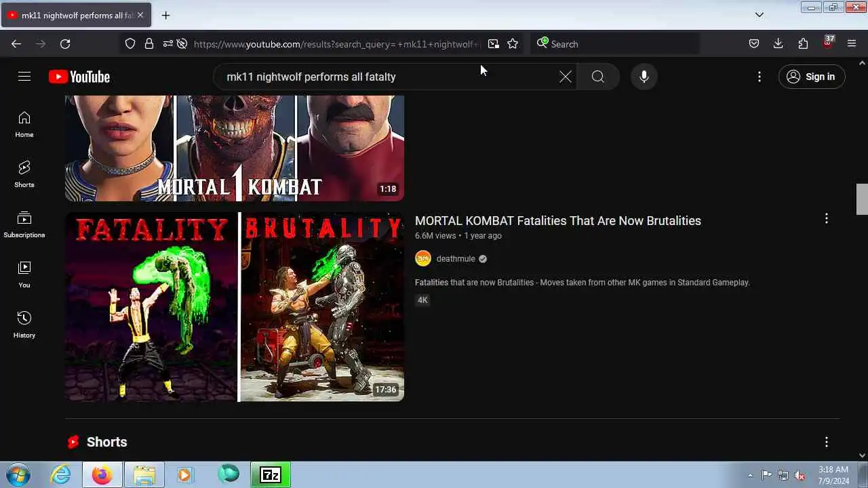The height and width of the screenshot is (488, 868).
Task: Click deathmule channel avatar
Action: click(x=423, y=258)
